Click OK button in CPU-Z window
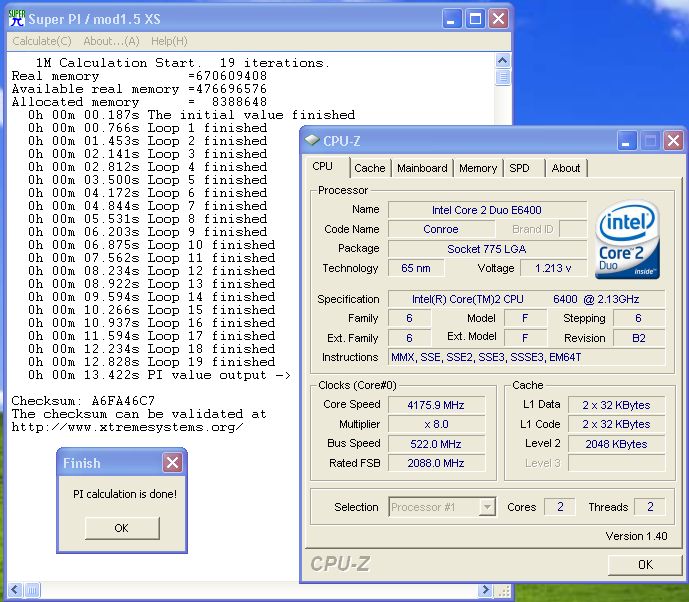This screenshot has width=689, height=602. coord(645,564)
